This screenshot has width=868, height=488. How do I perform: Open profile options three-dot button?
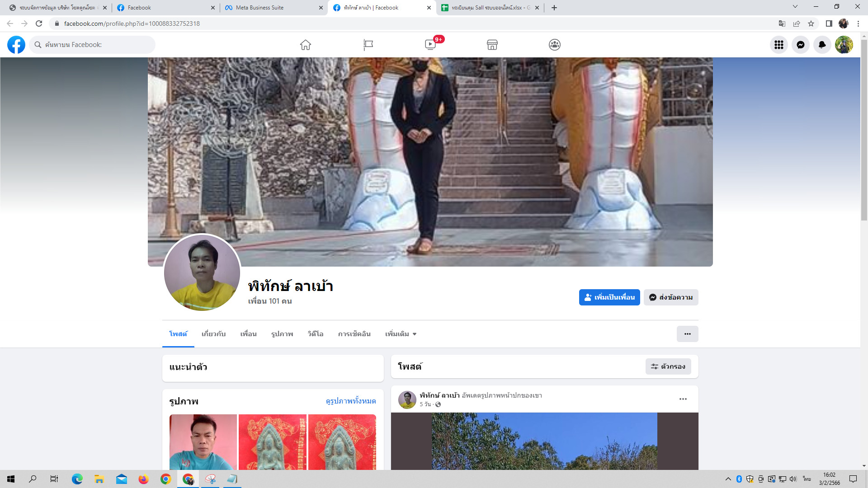687,334
